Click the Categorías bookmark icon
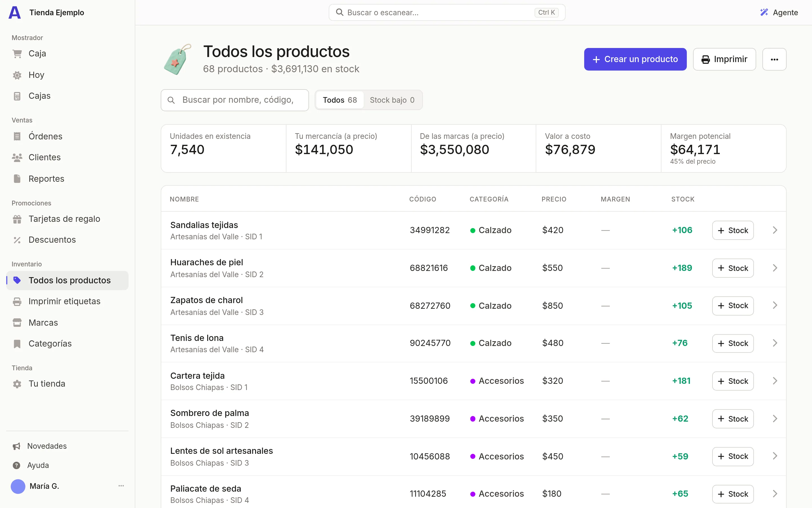 (17, 344)
